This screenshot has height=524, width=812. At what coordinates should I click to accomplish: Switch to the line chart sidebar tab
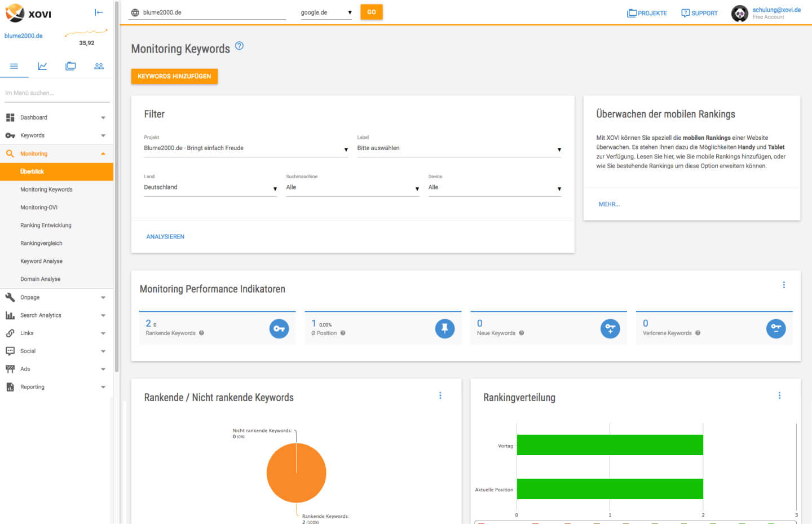pyautogui.click(x=42, y=66)
